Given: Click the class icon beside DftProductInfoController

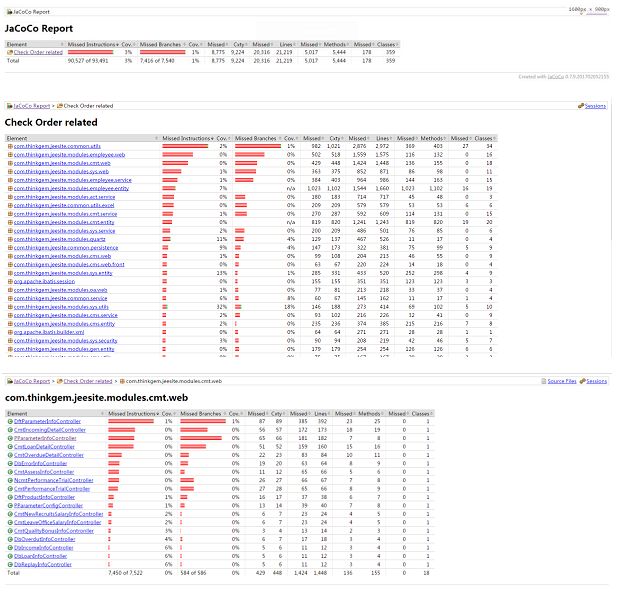Looking at the screenshot, I should (10, 497).
